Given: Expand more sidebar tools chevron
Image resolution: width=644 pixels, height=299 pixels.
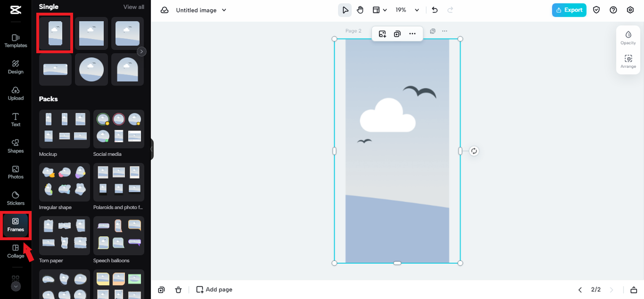Looking at the screenshot, I should (16, 286).
